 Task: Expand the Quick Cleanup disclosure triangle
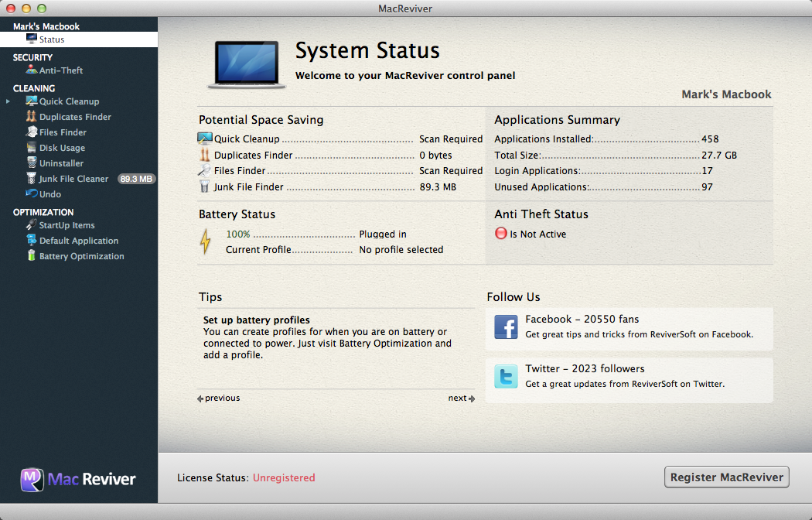[9, 101]
